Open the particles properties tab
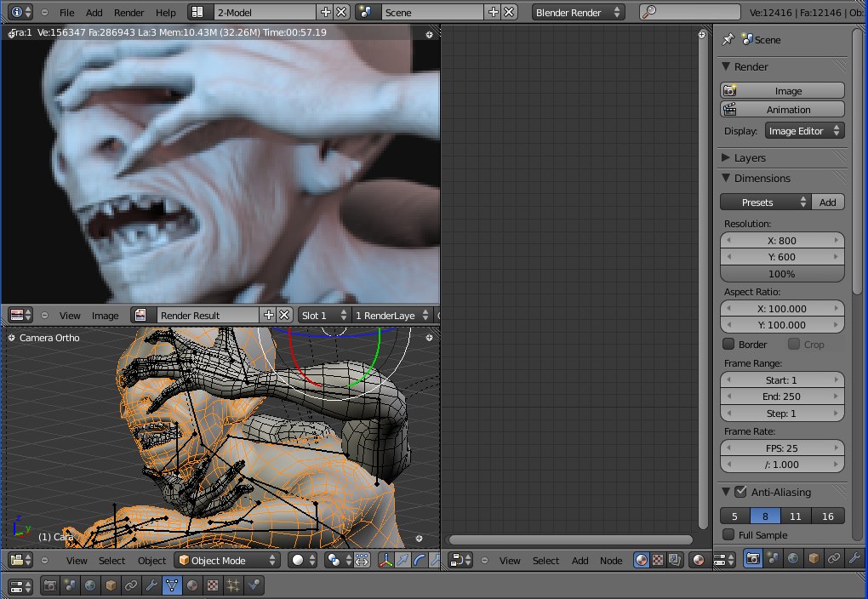 (x=233, y=585)
